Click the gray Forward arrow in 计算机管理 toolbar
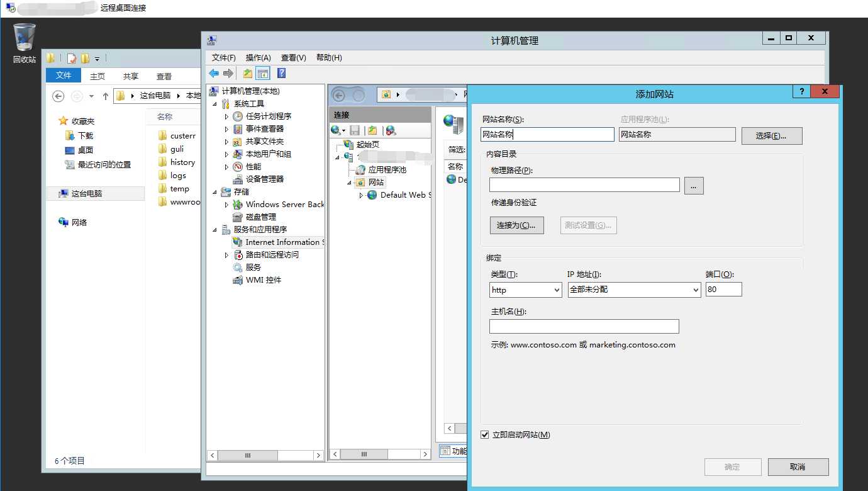 point(228,73)
